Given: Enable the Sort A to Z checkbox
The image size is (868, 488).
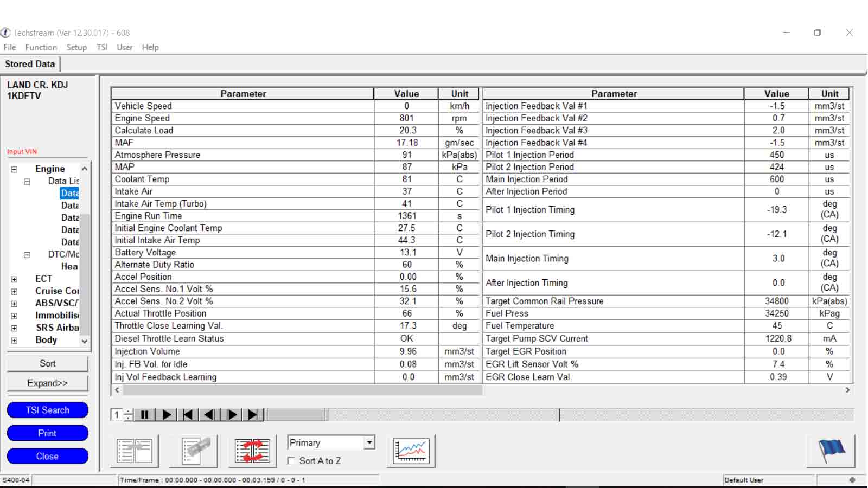Looking at the screenshot, I should pos(292,461).
